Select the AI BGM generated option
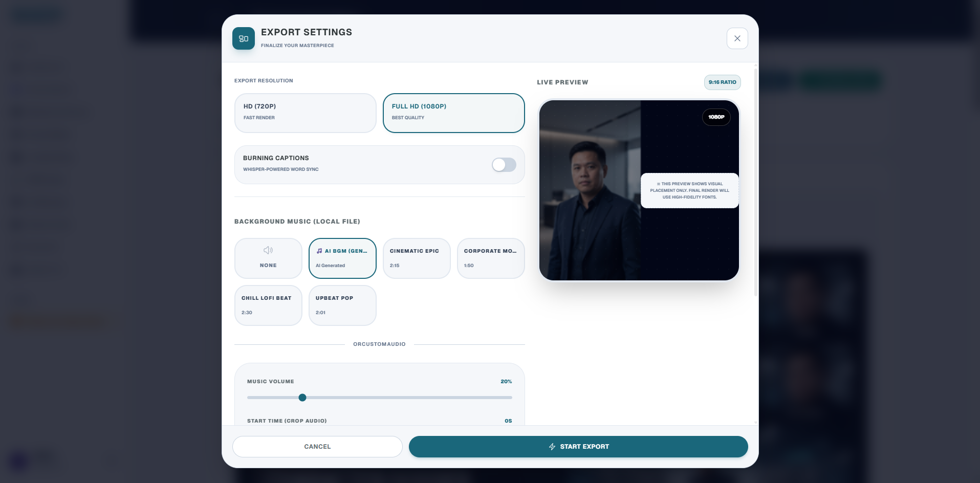Screen dimensions: 980x483 pos(342,258)
